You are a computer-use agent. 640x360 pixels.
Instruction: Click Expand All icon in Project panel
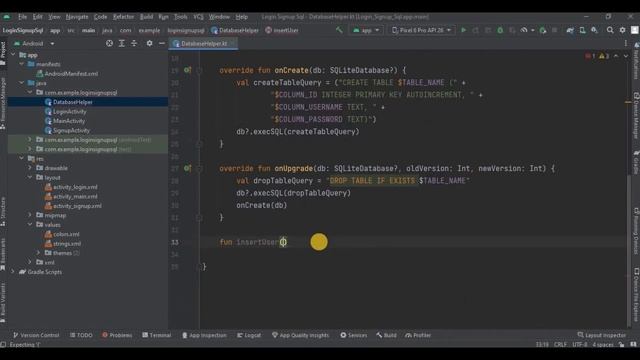[x=122, y=43]
